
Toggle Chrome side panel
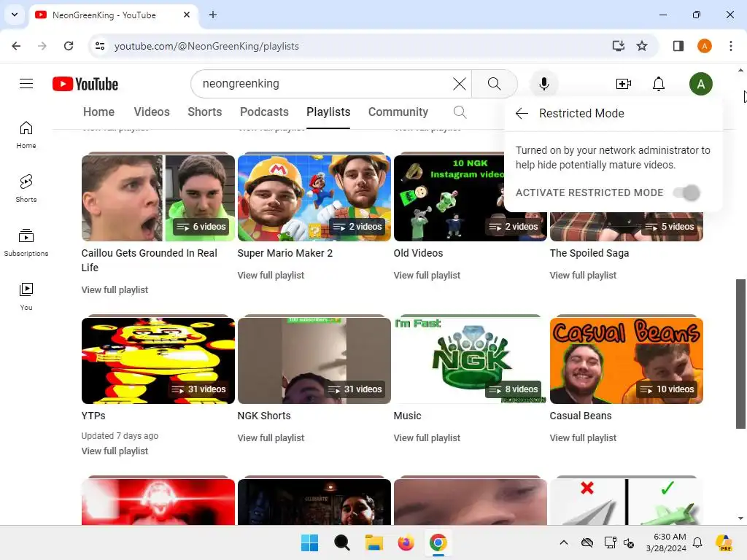[678, 46]
